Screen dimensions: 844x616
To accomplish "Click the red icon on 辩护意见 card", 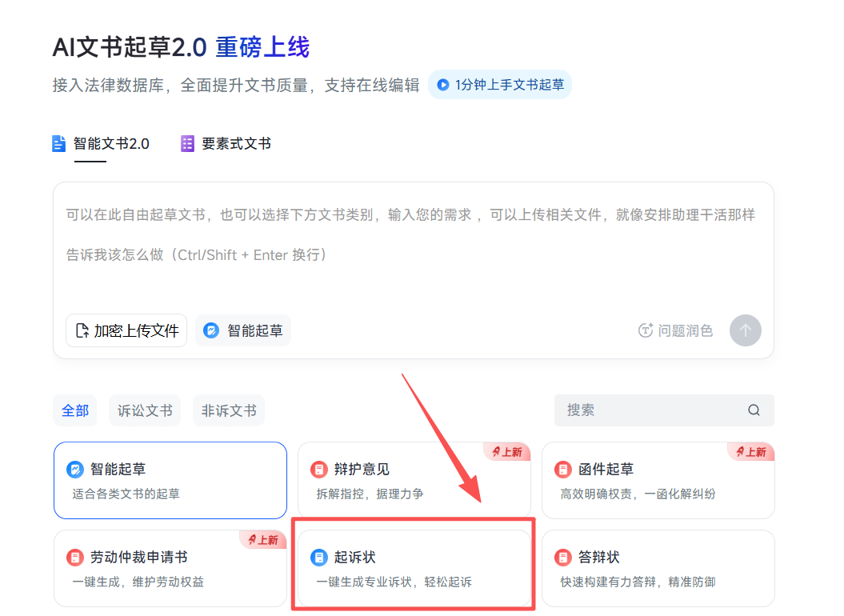I will (319, 470).
